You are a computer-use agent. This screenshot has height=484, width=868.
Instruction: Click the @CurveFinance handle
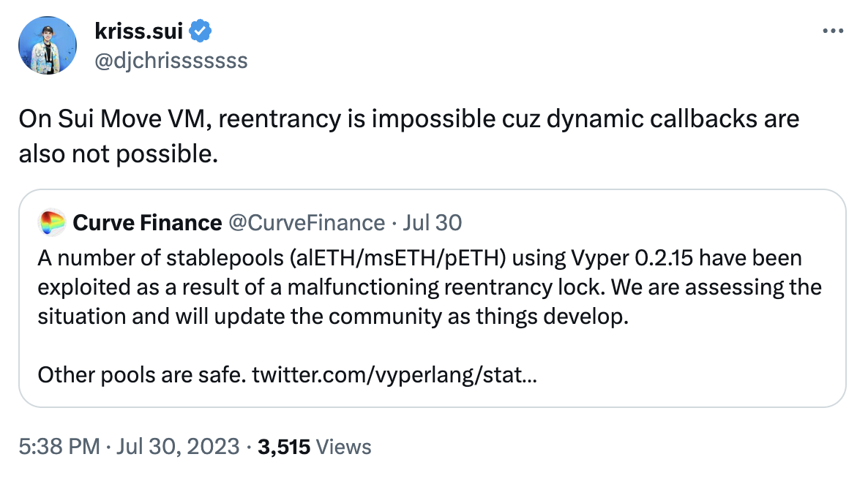coord(306,222)
